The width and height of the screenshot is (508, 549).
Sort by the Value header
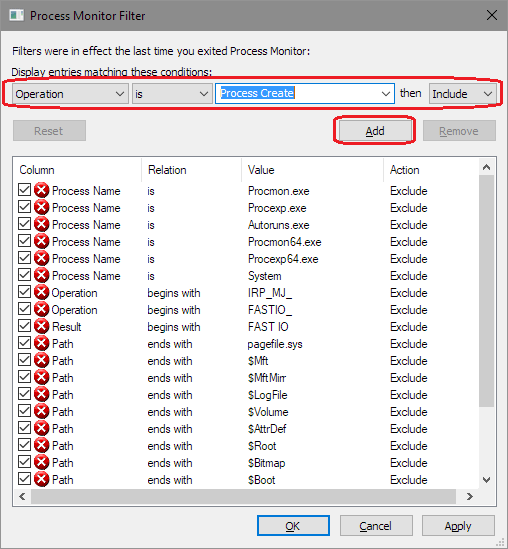(x=313, y=170)
